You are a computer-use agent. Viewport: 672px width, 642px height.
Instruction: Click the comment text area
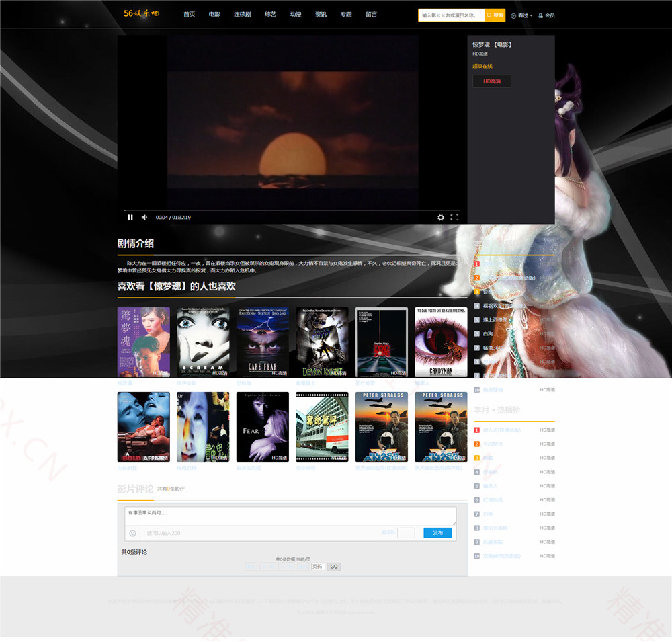coord(290,516)
